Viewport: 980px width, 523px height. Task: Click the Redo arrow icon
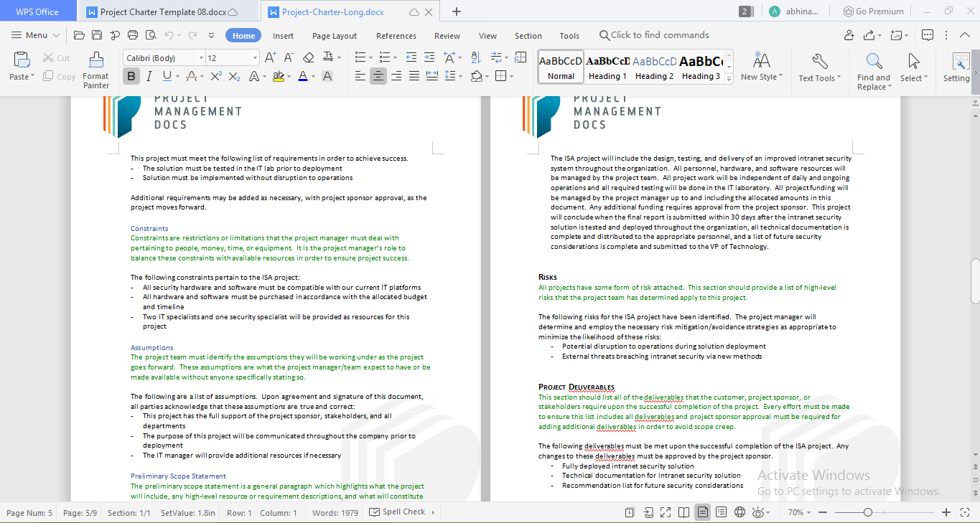pyautogui.click(x=192, y=35)
